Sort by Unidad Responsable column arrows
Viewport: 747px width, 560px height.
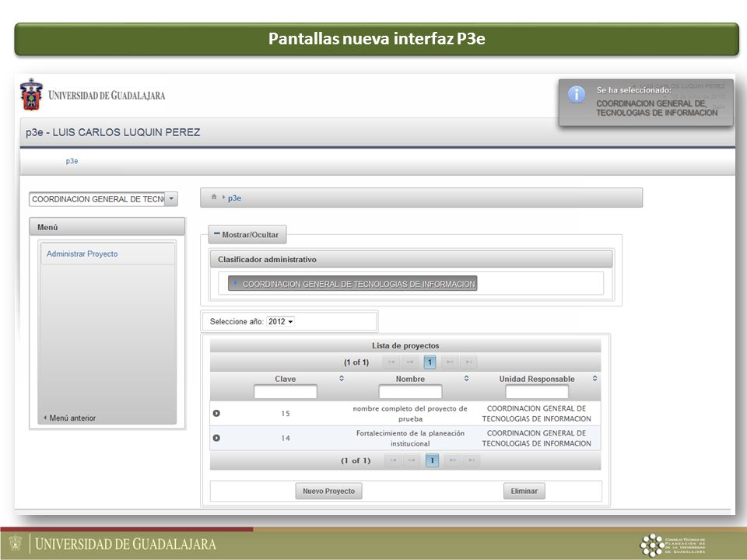point(595,379)
